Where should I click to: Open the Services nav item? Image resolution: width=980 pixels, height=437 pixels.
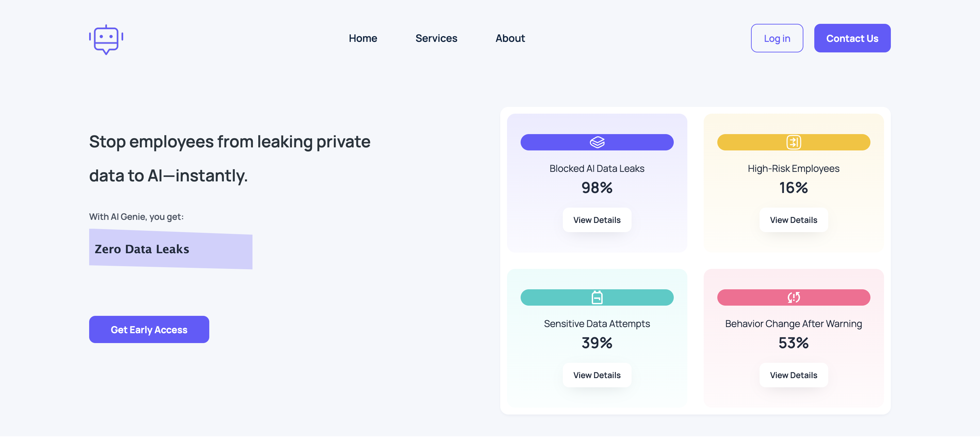[436, 38]
